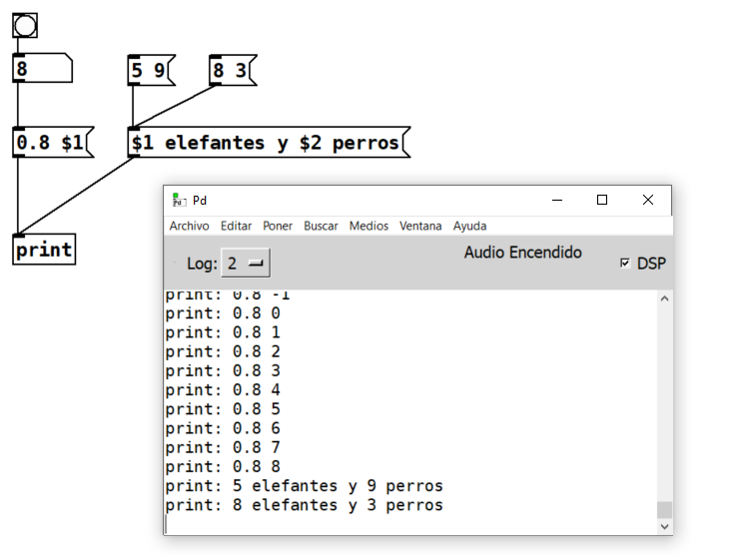The image size is (743, 560).
Task: Select the number box showing 8
Action: click(43, 69)
